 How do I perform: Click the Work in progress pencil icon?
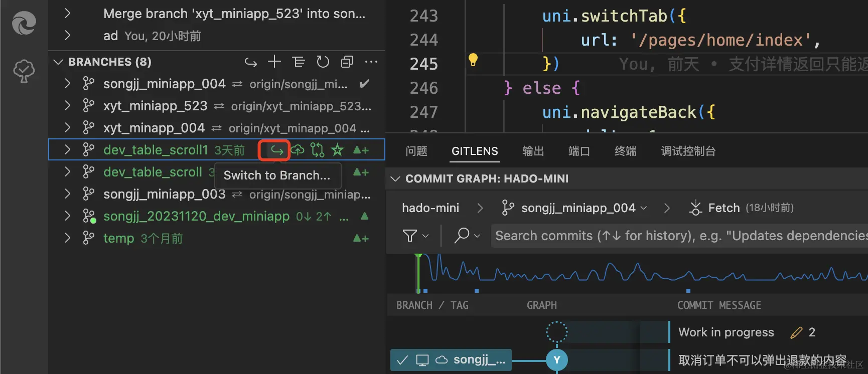[x=796, y=332]
